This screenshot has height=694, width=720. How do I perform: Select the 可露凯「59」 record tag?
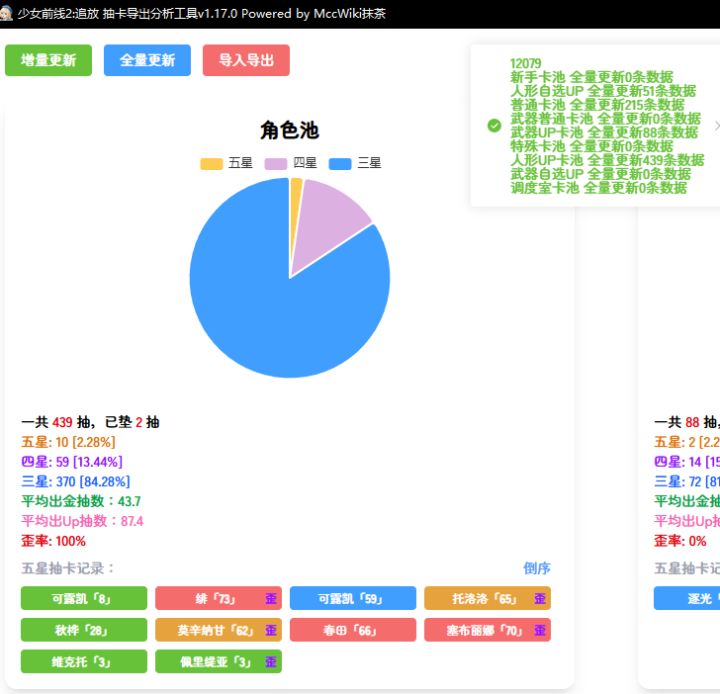pos(353,598)
